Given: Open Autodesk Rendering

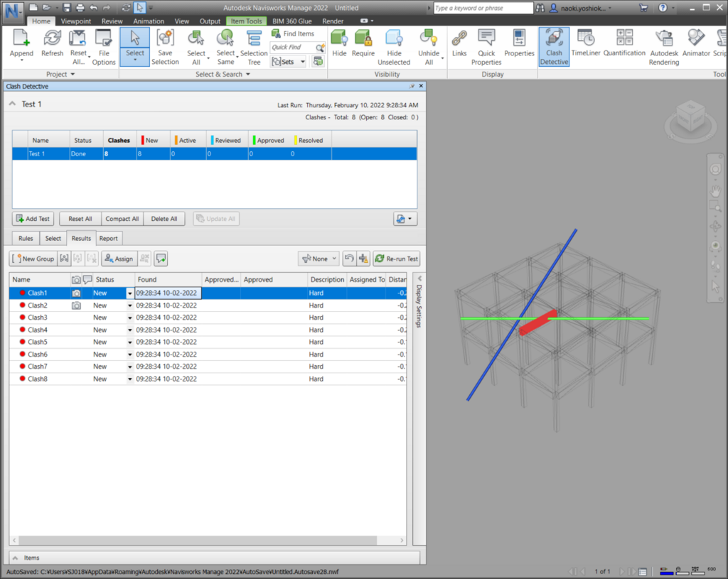Looking at the screenshot, I should point(664,46).
